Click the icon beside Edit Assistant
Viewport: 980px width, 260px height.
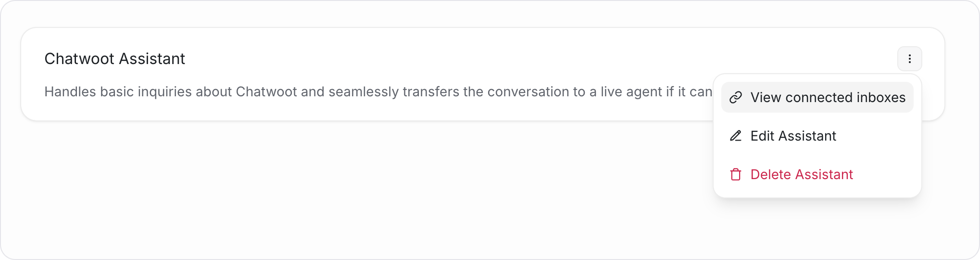coord(736,136)
